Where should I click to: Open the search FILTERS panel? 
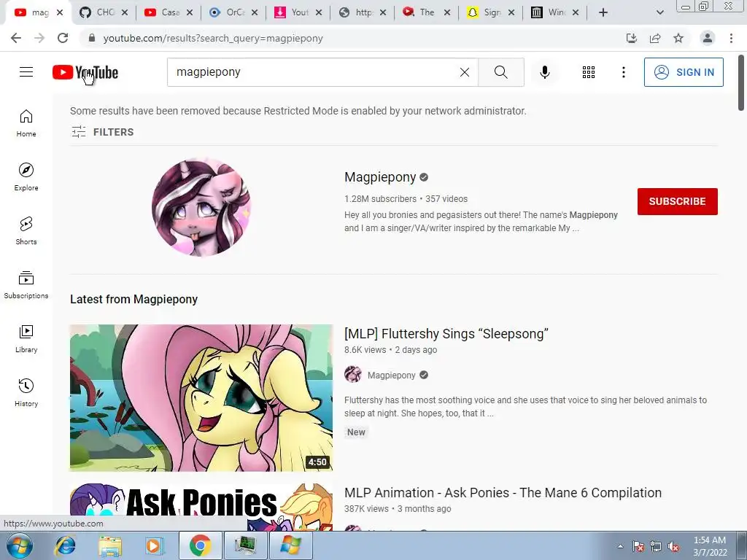tap(102, 132)
